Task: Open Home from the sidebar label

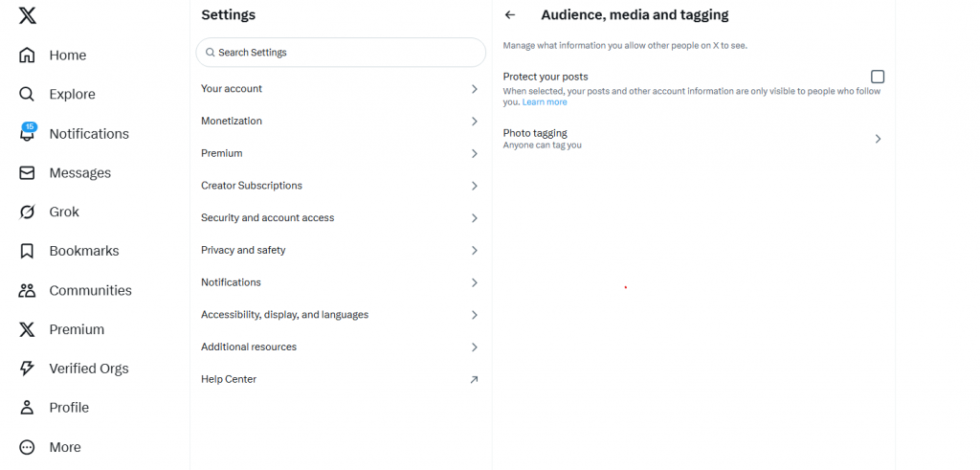Action: 68,55
